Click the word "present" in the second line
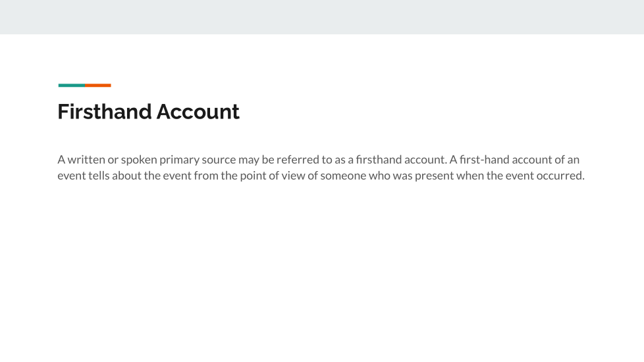This screenshot has height=362, width=644. 434,176
